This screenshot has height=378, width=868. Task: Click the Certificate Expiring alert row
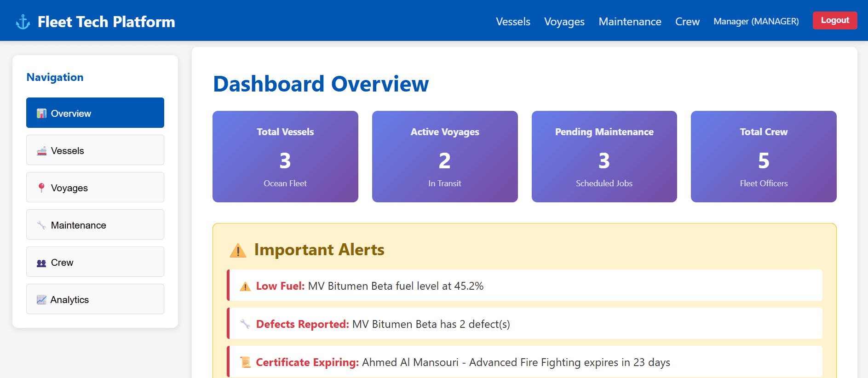[x=524, y=361]
